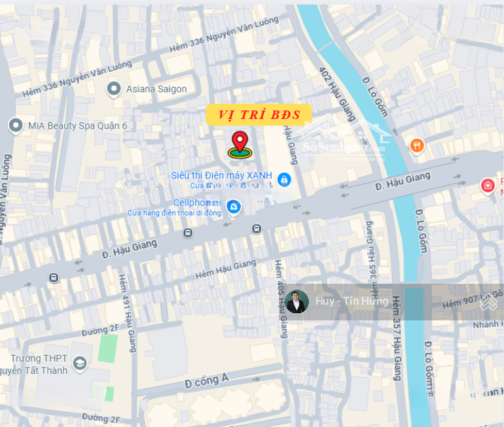Click the red hospital marker icon
The width and height of the screenshot is (504, 427).
(488, 186)
